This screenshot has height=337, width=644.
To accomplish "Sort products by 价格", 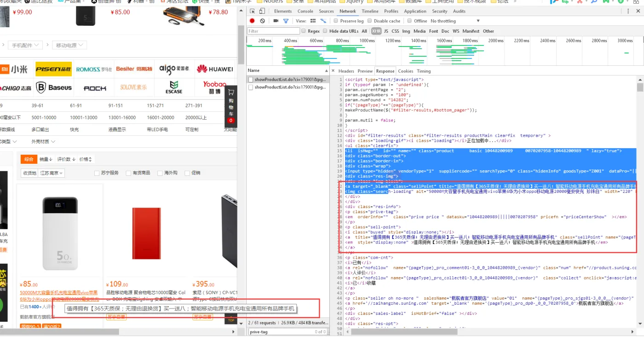I will click(86, 159).
